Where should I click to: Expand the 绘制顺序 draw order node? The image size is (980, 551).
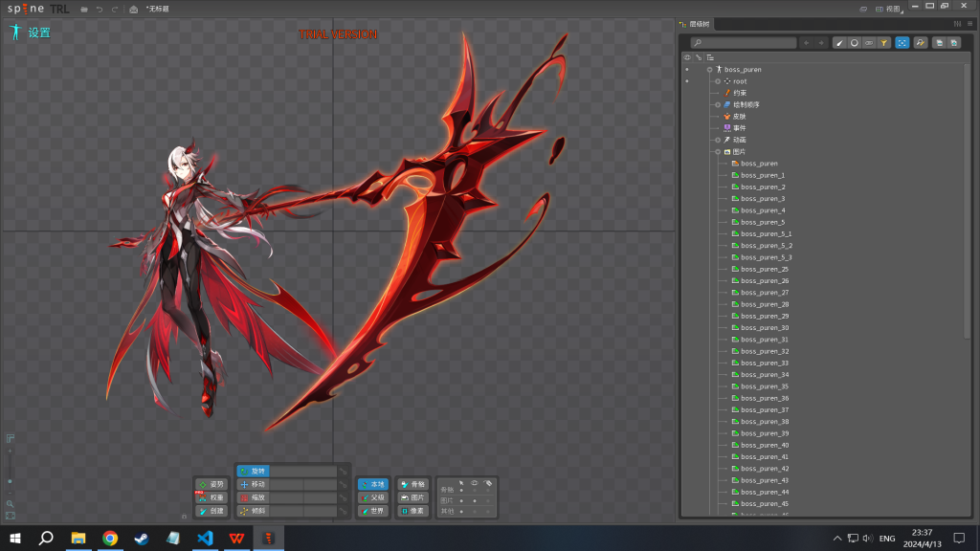[x=718, y=105]
